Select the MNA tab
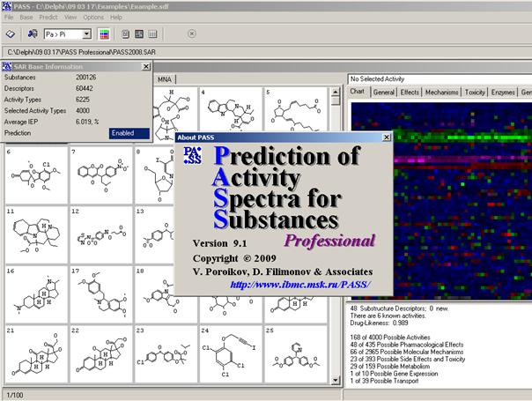532x401 pixels. click(165, 79)
